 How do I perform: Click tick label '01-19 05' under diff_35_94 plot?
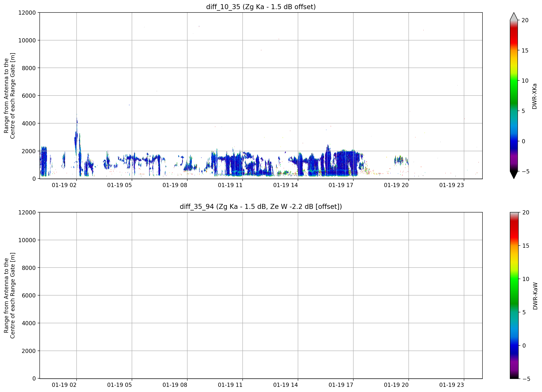point(119,385)
